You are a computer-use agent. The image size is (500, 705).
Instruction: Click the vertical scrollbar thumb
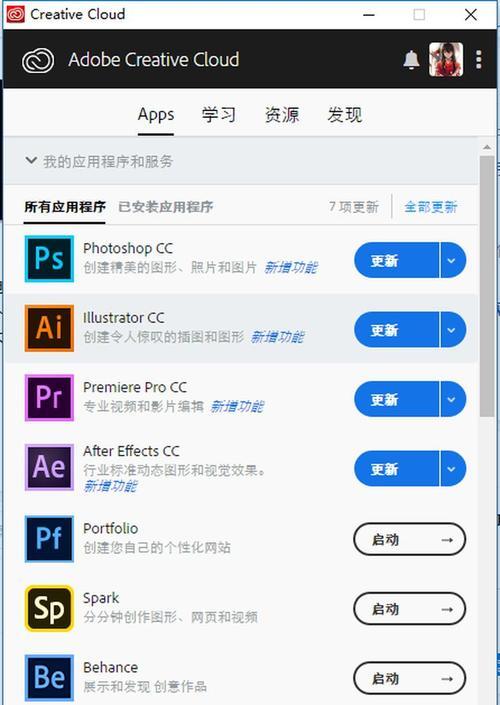487,286
